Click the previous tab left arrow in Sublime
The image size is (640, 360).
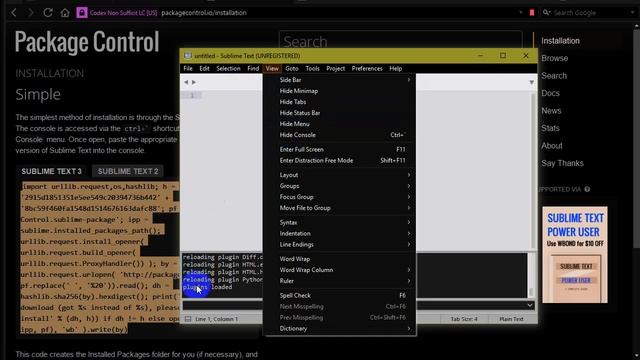186,82
